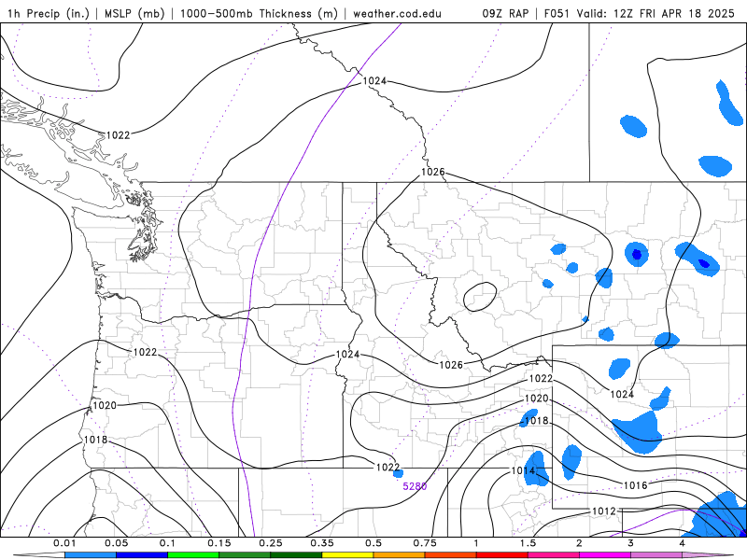The height and width of the screenshot is (560, 747).
Task: Select the "F051" forecast hour label
Action: tap(557, 13)
